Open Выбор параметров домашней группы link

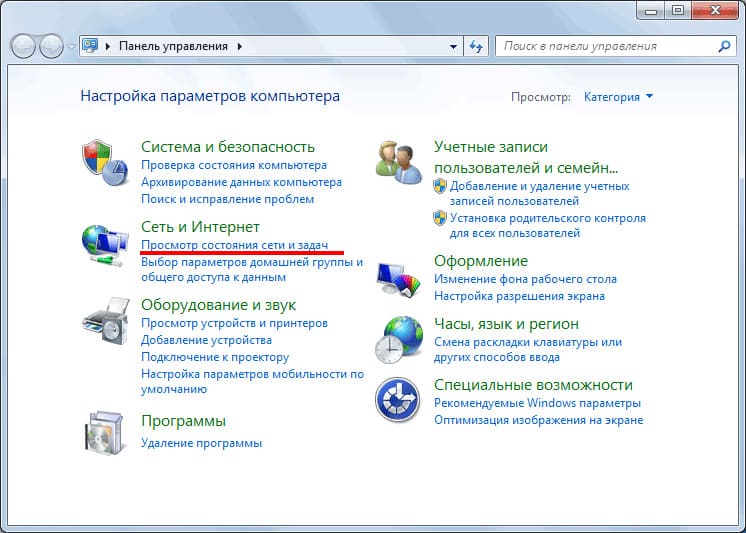[252, 269]
